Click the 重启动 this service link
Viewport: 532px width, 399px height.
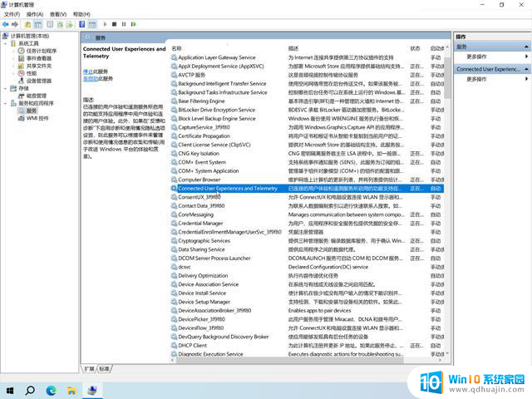point(91,78)
